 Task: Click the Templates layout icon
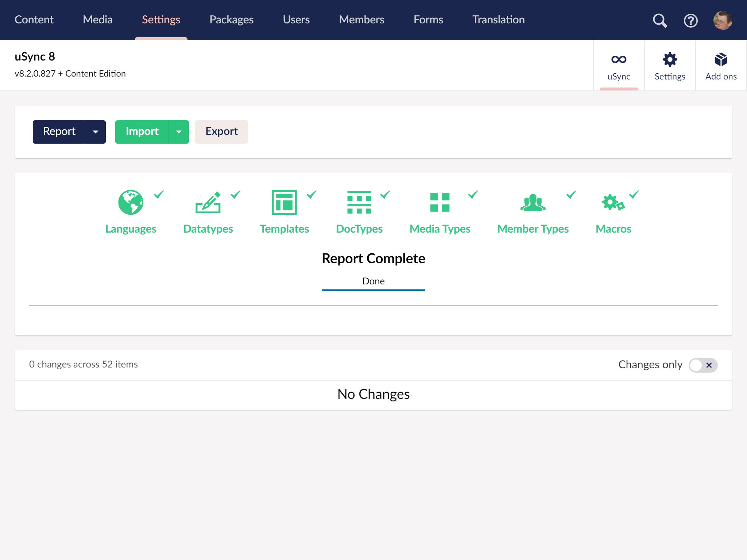(284, 202)
